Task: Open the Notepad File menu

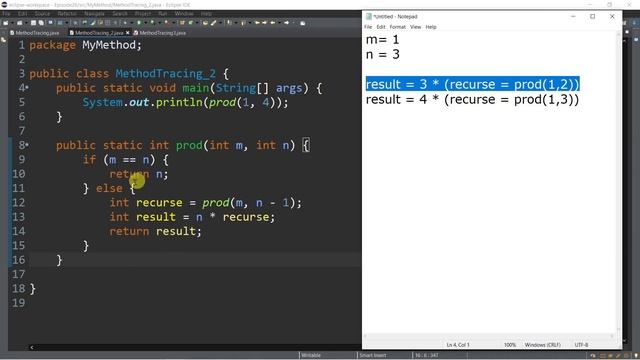Action: 368,27
